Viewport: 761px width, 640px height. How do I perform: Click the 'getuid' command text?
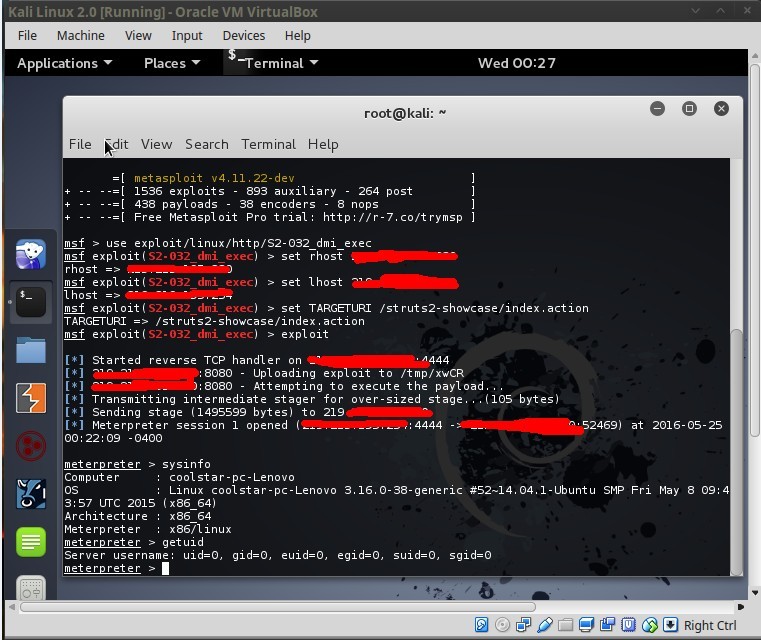(x=183, y=542)
